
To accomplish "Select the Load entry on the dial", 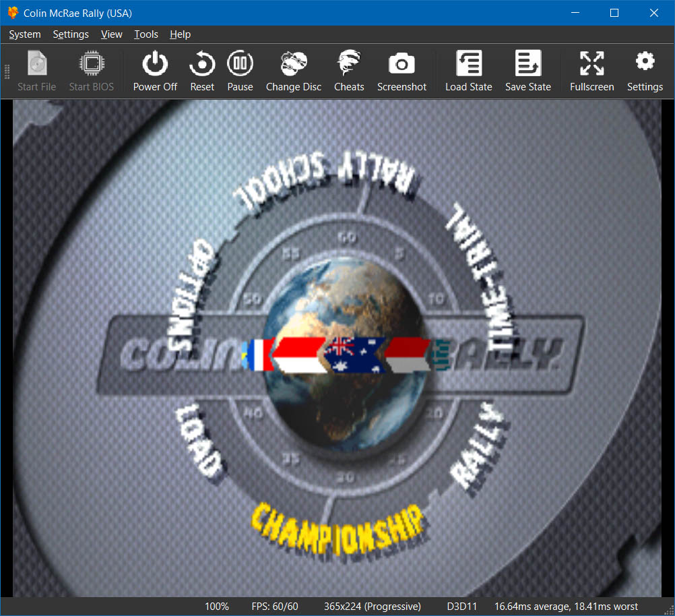I will coord(199,440).
